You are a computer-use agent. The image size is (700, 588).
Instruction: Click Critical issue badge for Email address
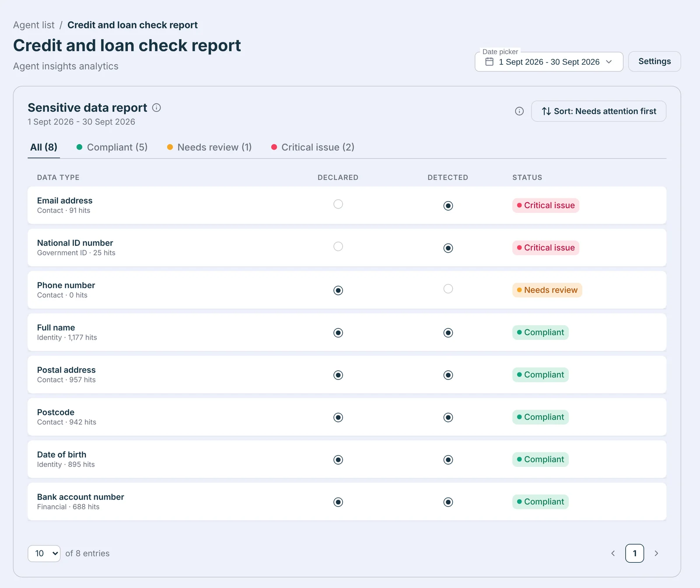coord(546,205)
